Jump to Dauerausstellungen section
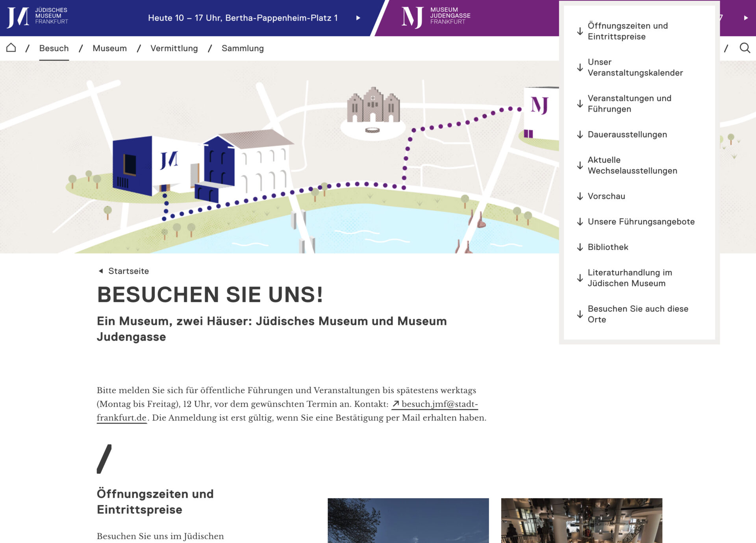 tap(627, 135)
